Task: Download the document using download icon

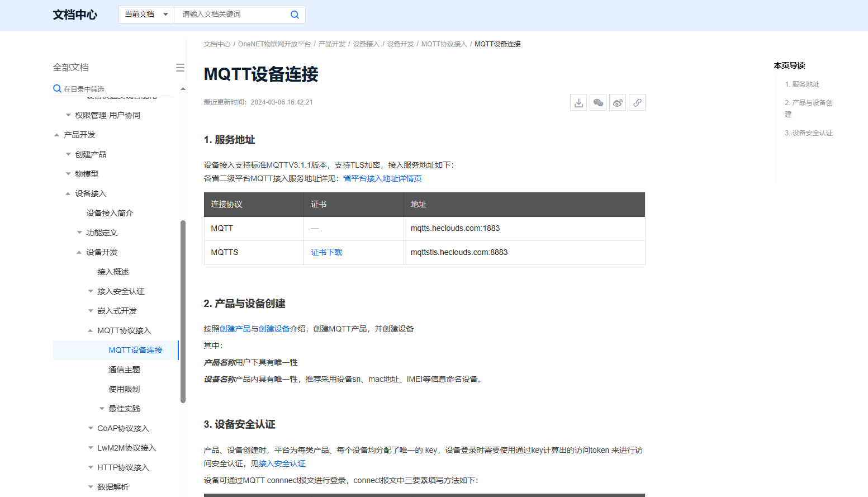Action: pos(578,102)
